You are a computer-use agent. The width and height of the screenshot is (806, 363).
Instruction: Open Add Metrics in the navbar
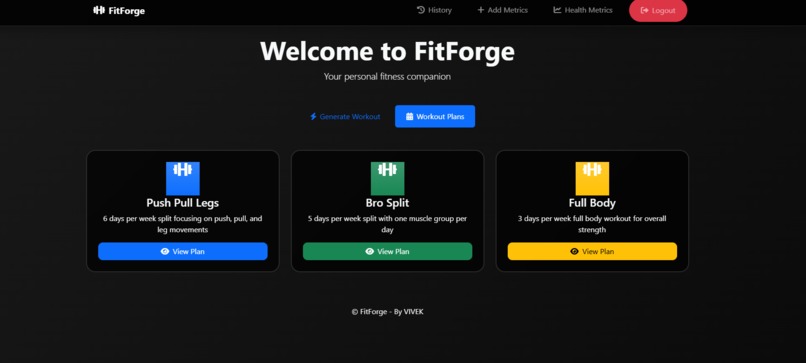[x=502, y=10]
